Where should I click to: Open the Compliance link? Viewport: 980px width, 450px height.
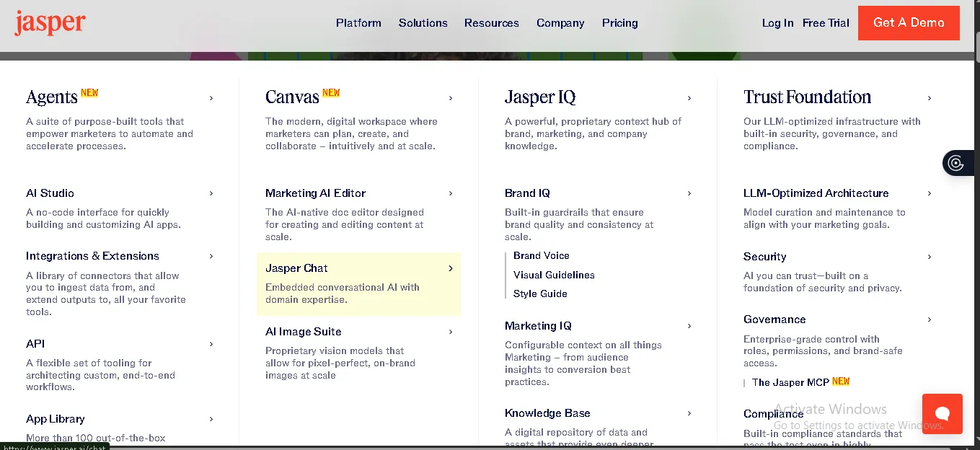(773, 414)
